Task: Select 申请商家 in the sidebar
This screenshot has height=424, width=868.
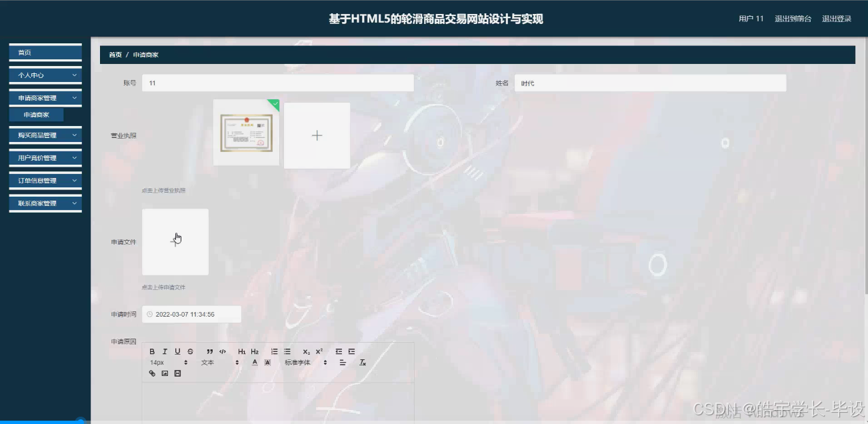Action: (x=37, y=114)
